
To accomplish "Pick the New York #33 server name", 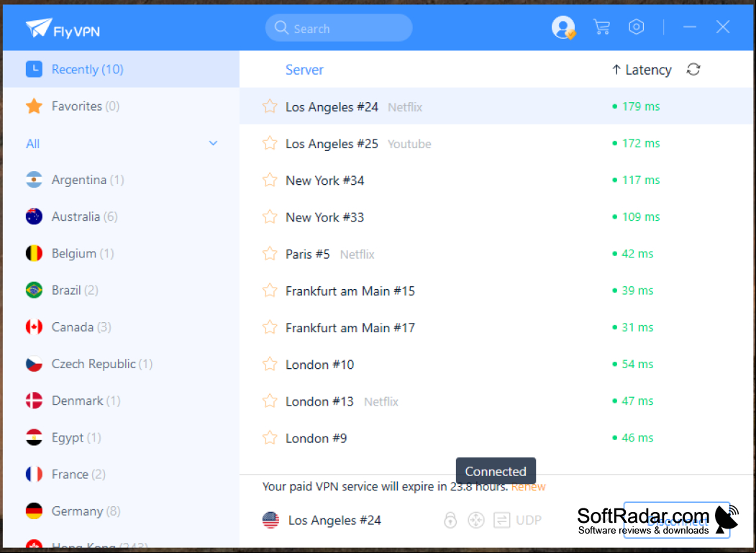I will 325,217.
